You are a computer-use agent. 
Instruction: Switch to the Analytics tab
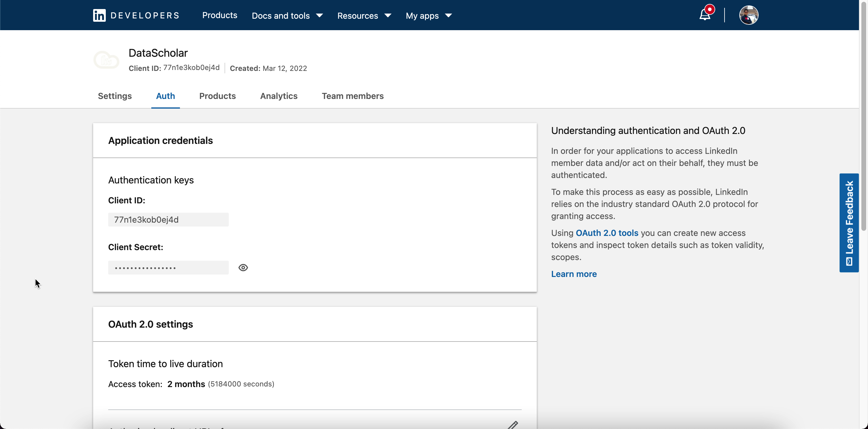tap(279, 96)
